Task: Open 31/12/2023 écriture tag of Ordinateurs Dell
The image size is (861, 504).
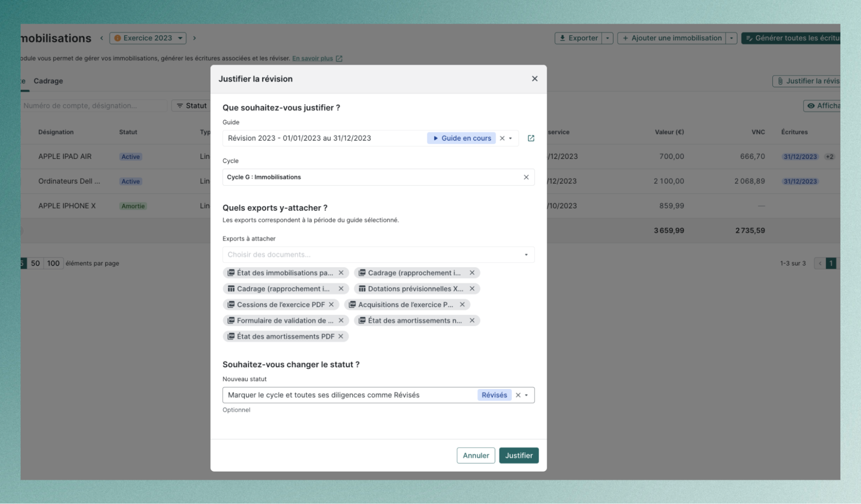Action: pyautogui.click(x=800, y=181)
